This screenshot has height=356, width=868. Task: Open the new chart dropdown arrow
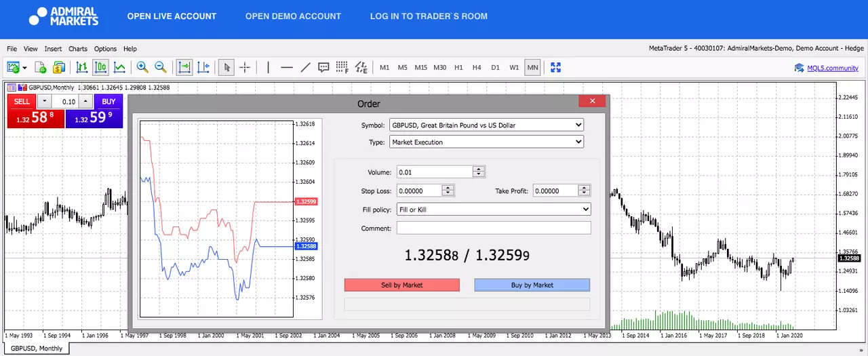(24, 68)
